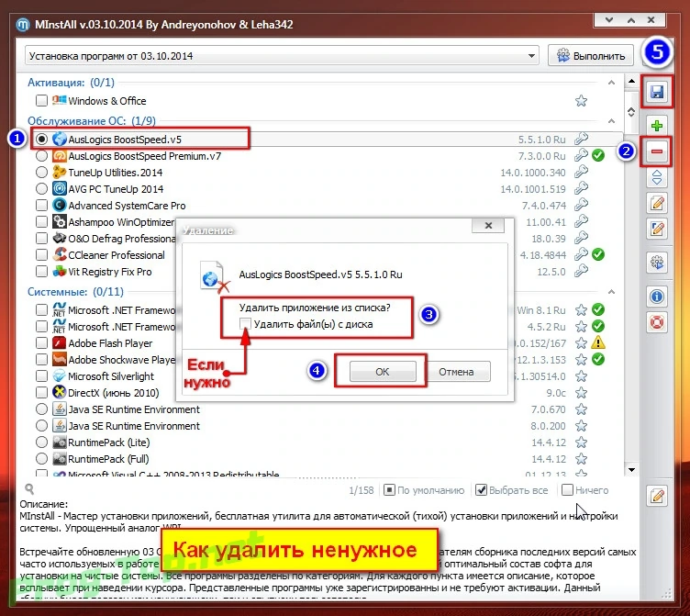Select the 'DirectX (июнь 2010)' entry

tap(114, 393)
